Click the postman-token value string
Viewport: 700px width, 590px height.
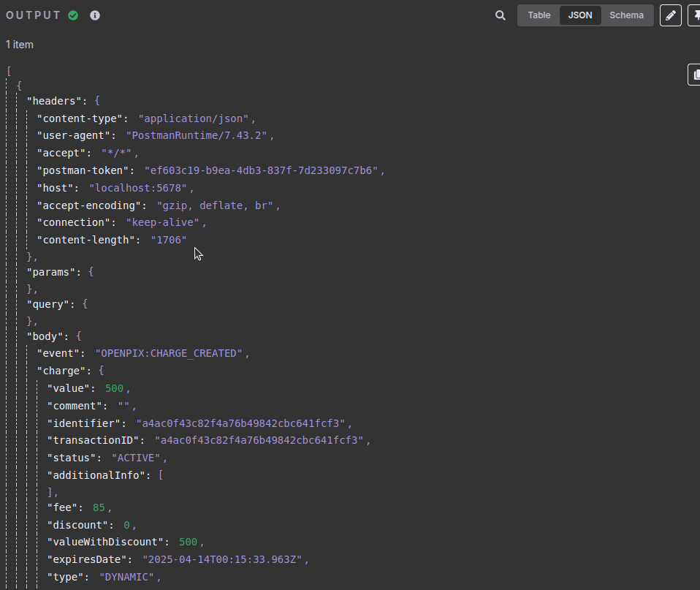(261, 170)
